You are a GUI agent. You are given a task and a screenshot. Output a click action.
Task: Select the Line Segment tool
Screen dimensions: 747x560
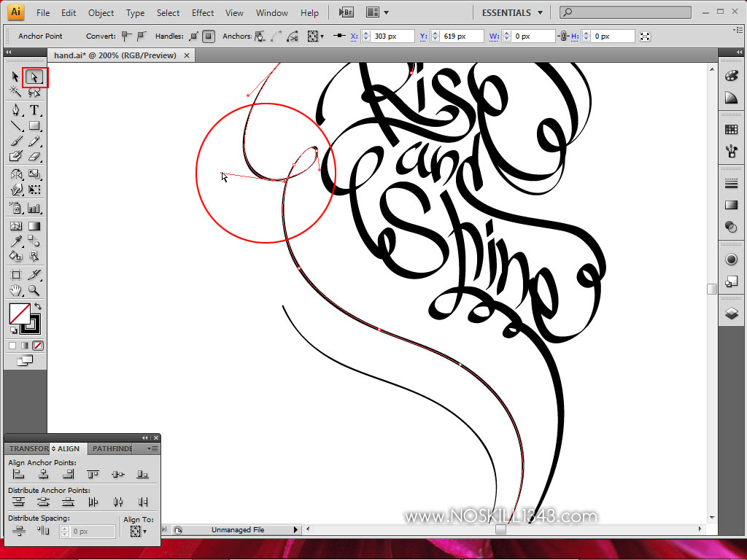(16, 126)
